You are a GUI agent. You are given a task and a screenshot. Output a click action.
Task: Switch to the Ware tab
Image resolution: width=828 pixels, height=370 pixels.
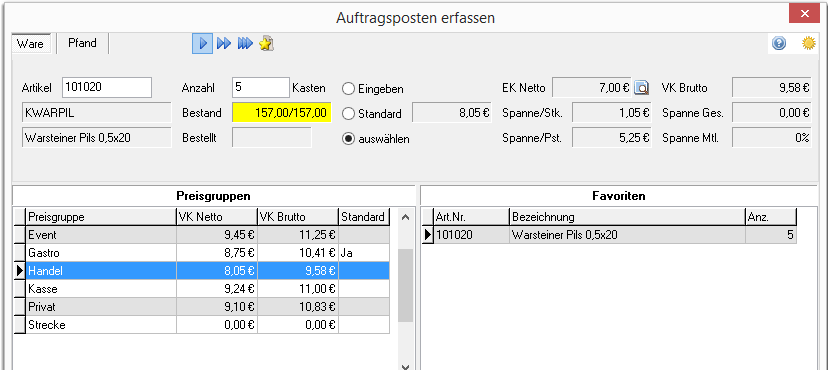31,44
